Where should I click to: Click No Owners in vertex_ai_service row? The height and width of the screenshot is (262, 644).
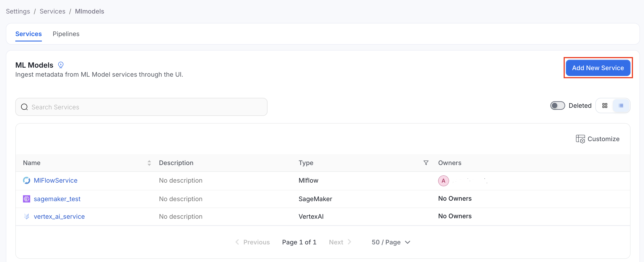click(x=455, y=216)
